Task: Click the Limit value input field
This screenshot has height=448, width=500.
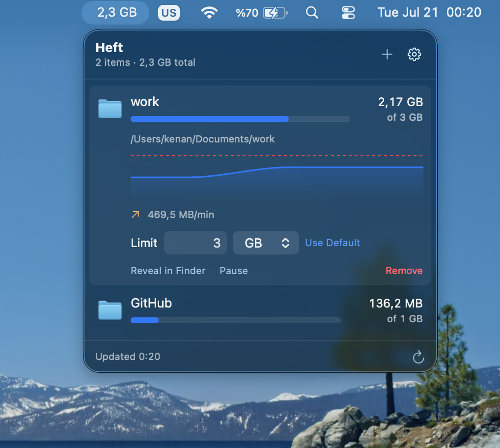Action: click(195, 243)
